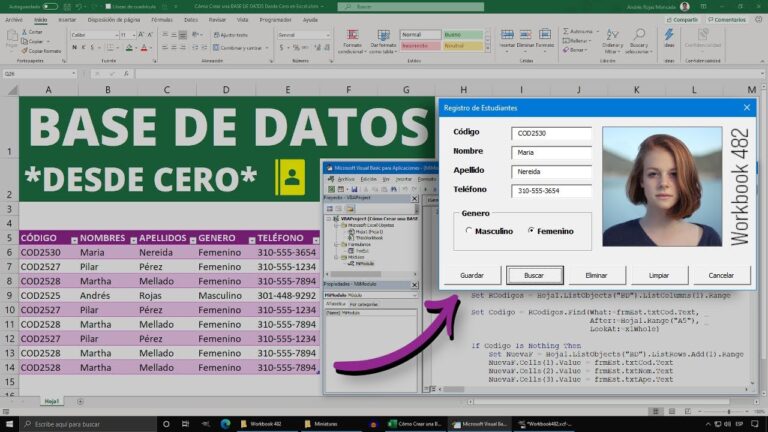Viewport: 768px width, 432px height.
Task: Close the VBA Propiedades panel
Action: pos(414,285)
